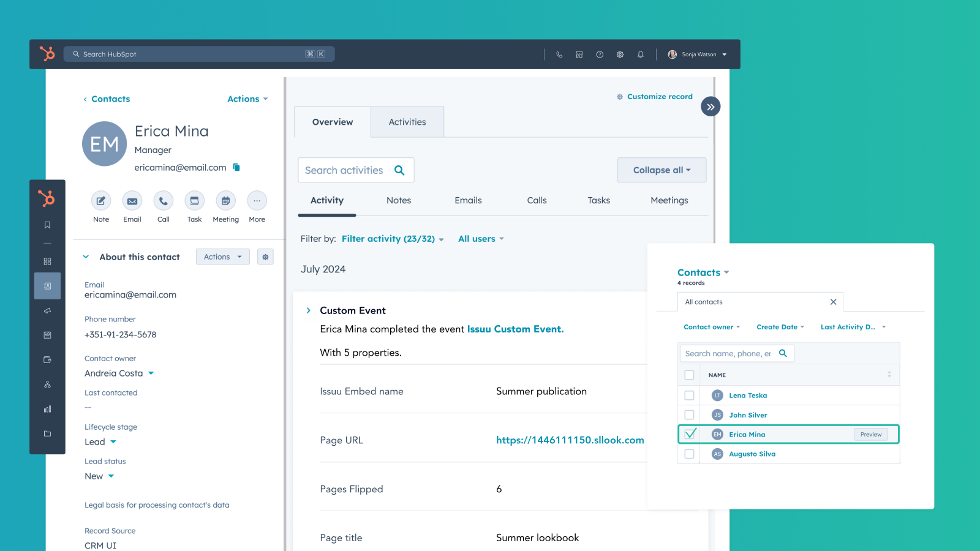Open the Filter activity (23/32) dropdown
This screenshot has width=980, height=551.
pos(392,239)
